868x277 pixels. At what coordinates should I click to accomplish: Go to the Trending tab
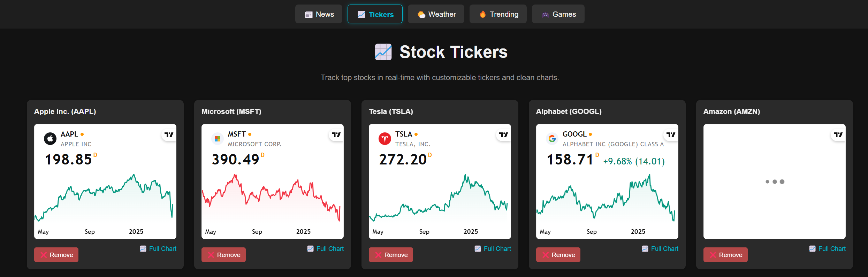tap(498, 14)
